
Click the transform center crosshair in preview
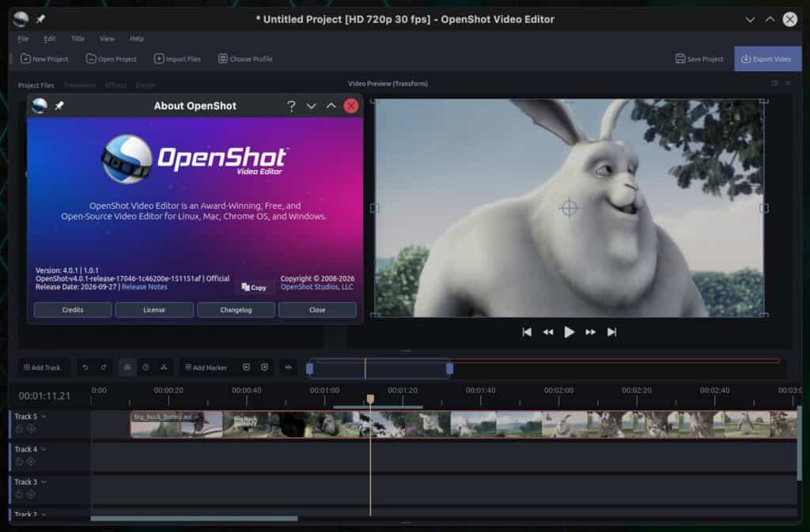coord(569,208)
